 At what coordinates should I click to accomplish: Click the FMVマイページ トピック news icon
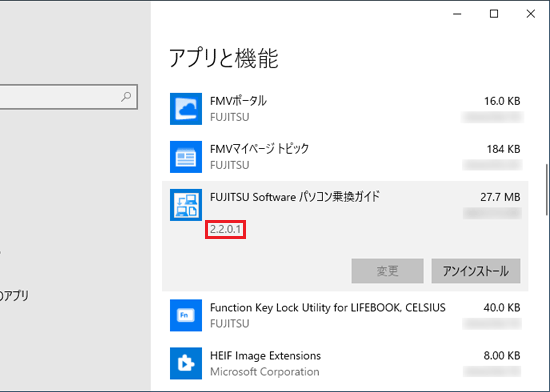coord(186,157)
